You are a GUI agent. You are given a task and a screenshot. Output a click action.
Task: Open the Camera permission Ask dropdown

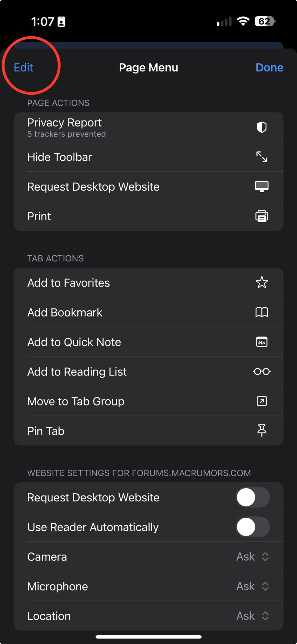click(252, 557)
